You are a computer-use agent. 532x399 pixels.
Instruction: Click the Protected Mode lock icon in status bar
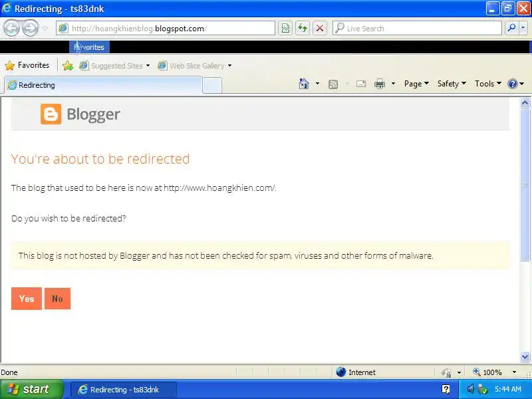446,373
